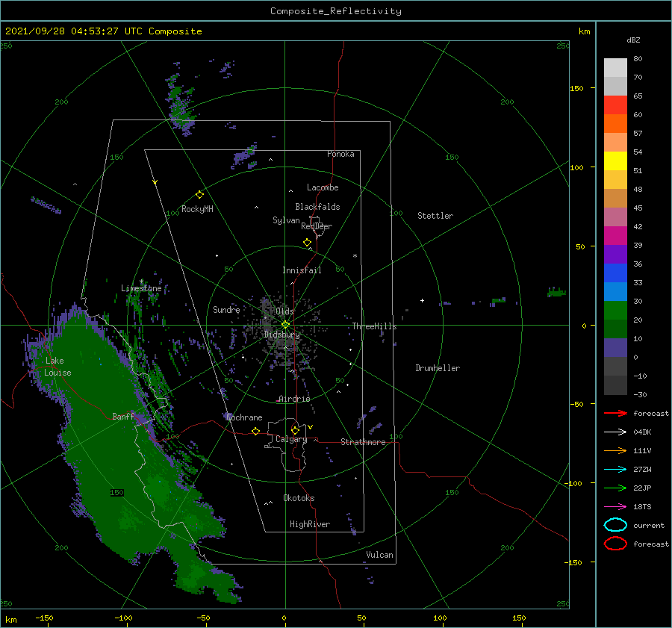Click the radar center diamond near Olds
Screen dimensions: 672x628
coord(285,325)
